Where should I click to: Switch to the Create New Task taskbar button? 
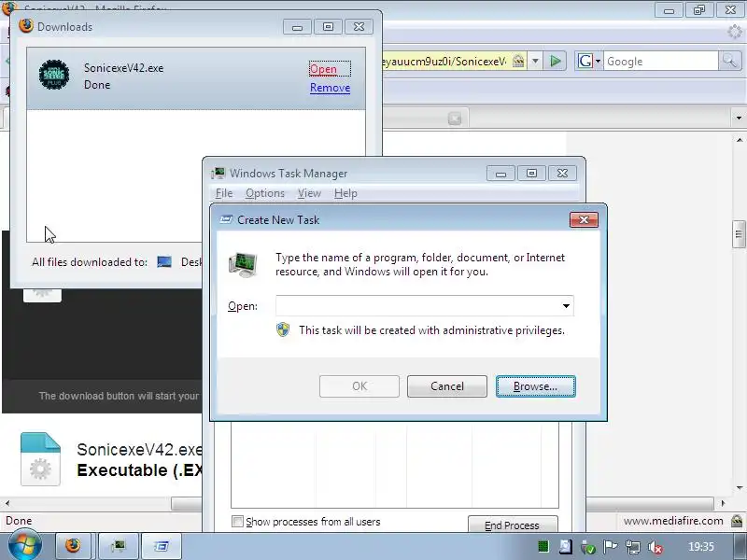click(162, 545)
